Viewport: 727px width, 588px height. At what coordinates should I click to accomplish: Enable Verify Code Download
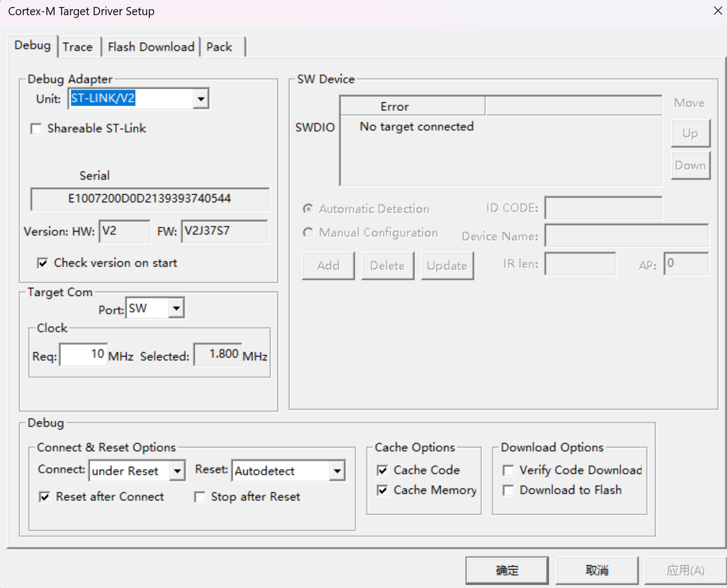[508, 471]
